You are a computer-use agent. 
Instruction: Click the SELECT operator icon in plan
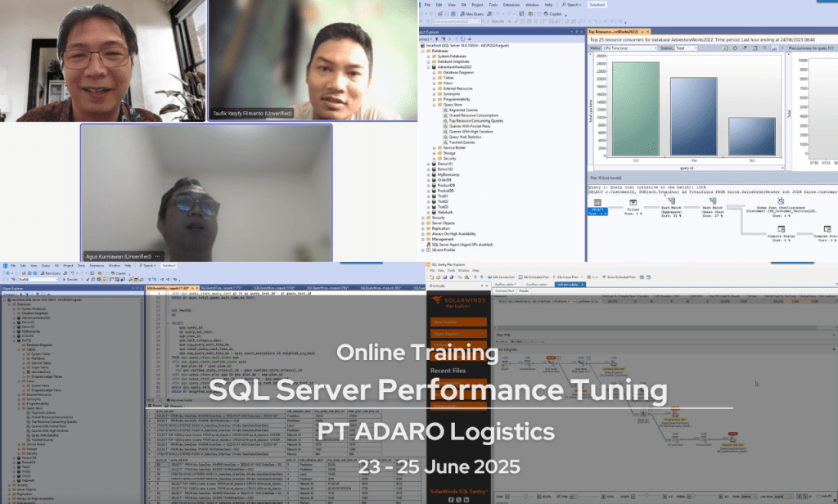[x=597, y=202]
